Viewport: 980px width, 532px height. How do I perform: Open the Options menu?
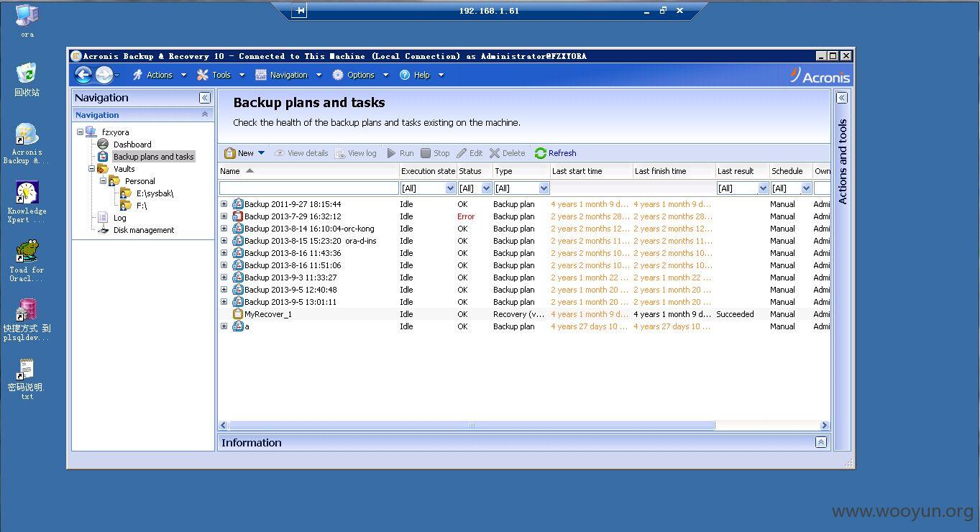tap(360, 75)
